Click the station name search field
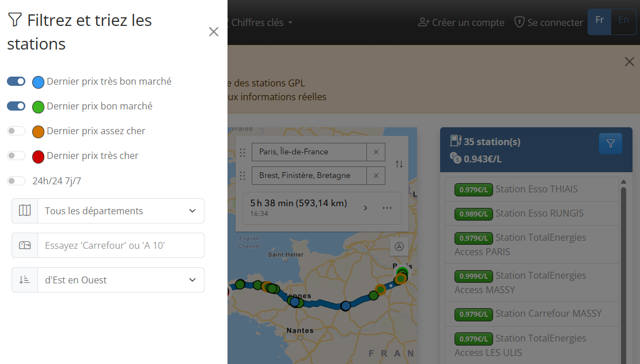The width and height of the screenshot is (640, 364). click(120, 245)
